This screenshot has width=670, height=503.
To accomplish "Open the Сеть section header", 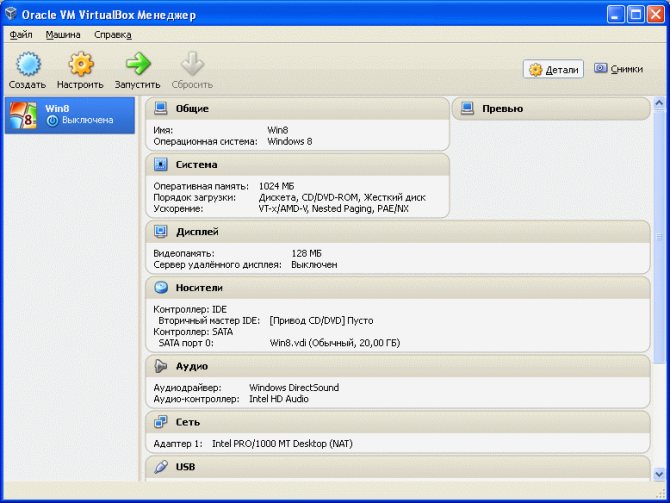I will click(x=398, y=422).
